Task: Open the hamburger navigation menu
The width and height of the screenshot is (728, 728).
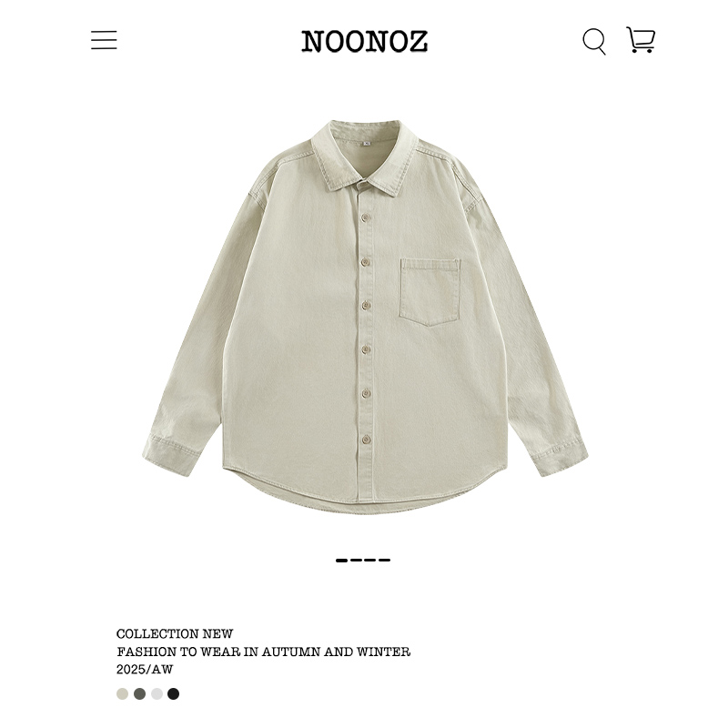Action: [x=104, y=40]
